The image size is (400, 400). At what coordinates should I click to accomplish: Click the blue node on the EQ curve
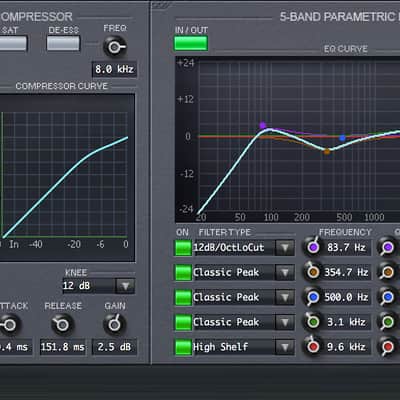tap(342, 138)
